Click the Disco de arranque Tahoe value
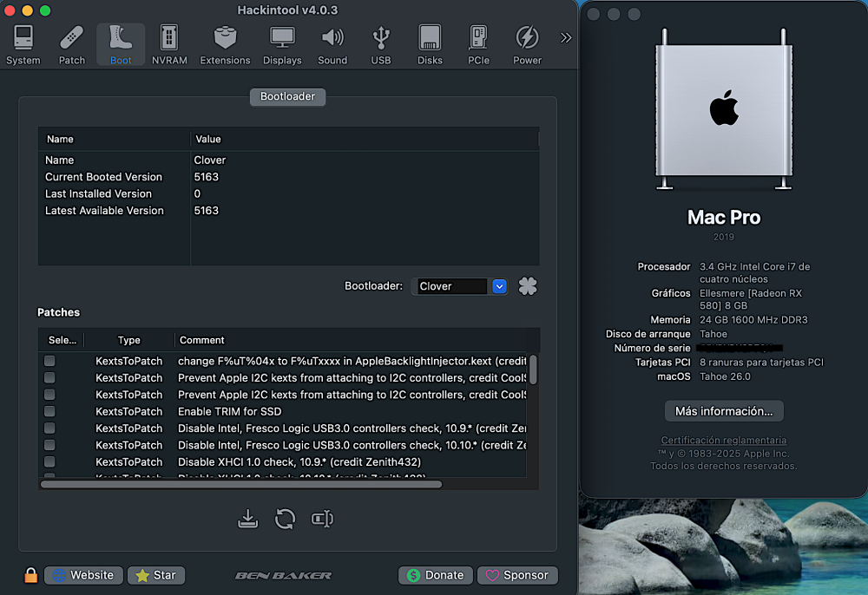The height and width of the screenshot is (595, 868). point(713,334)
